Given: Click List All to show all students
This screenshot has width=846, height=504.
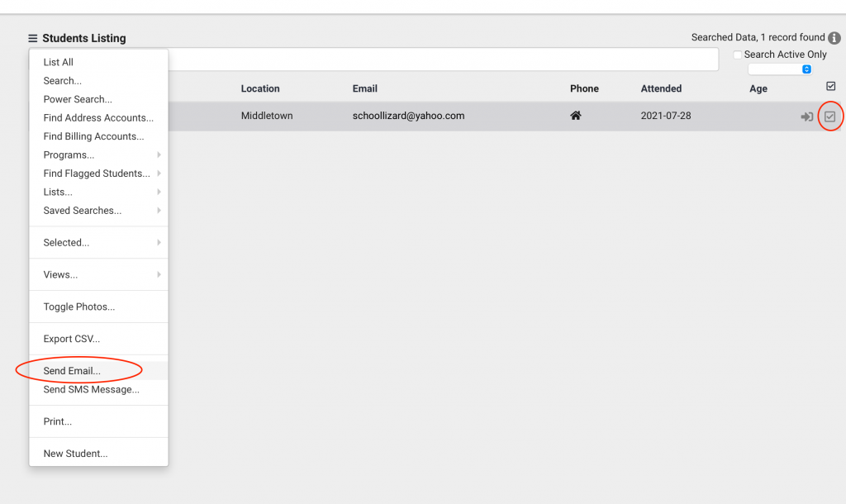Looking at the screenshot, I should [x=57, y=62].
